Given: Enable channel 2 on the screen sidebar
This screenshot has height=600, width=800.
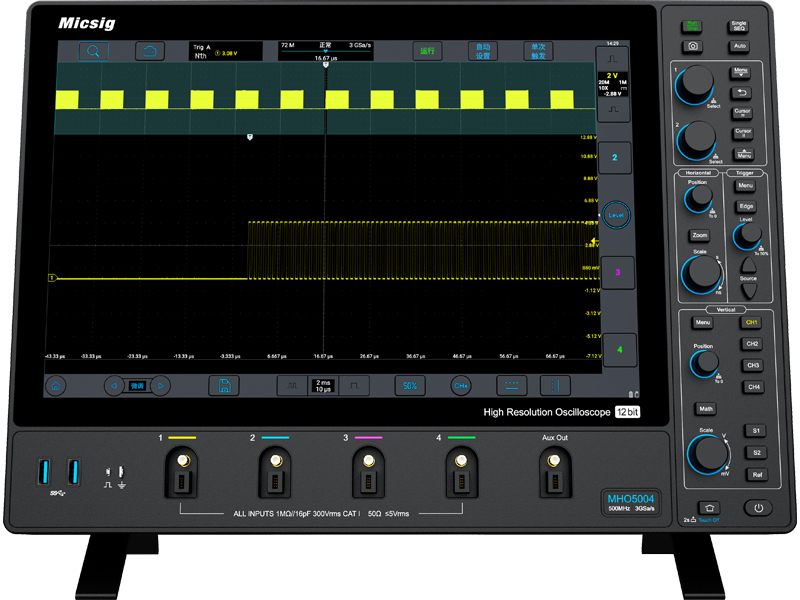Looking at the screenshot, I should click(615, 158).
